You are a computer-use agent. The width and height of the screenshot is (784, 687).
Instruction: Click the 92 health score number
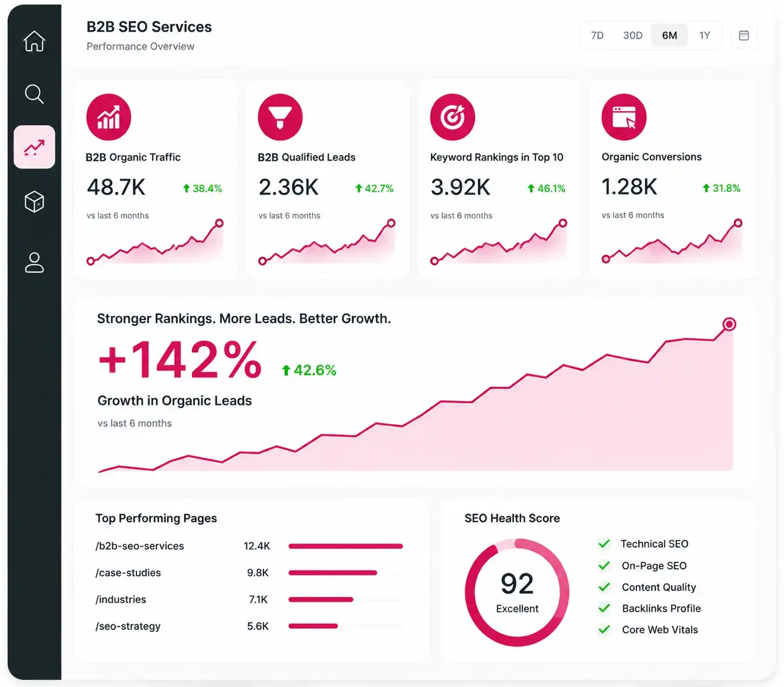click(517, 583)
